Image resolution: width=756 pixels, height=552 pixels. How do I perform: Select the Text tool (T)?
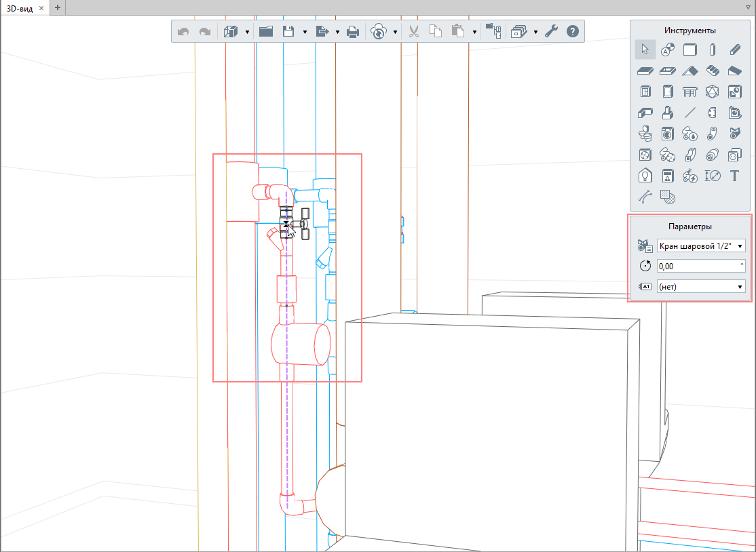[x=734, y=176]
